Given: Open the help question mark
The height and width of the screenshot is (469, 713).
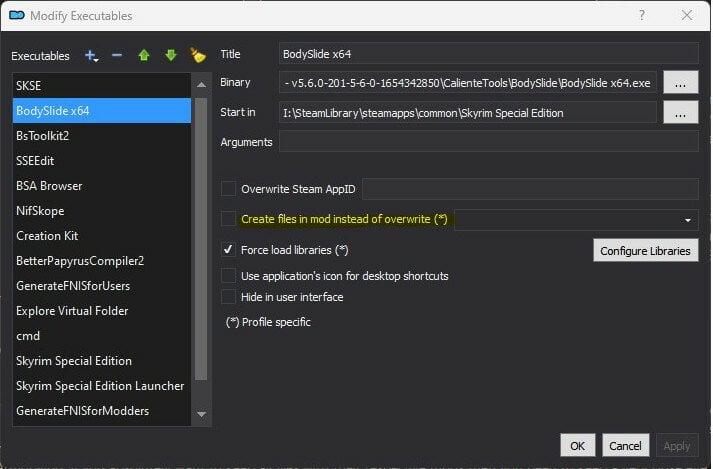Looking at the screenshot, I should pyautogui.click(x=642, y=15).
